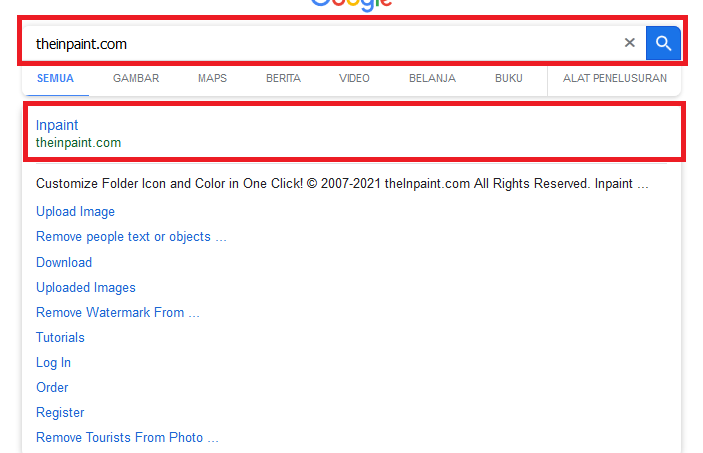Click the green theinpaint.com URL

[78, 143]
